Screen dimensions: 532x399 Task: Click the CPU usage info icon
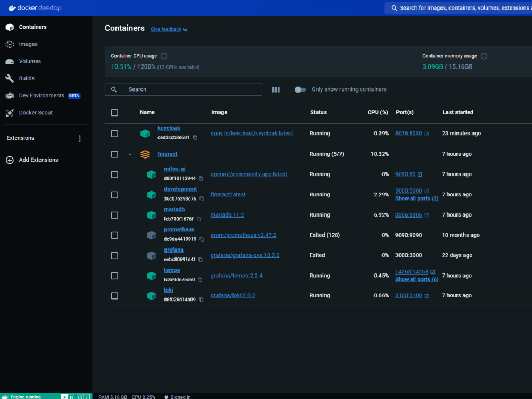(x=164, y=56)
